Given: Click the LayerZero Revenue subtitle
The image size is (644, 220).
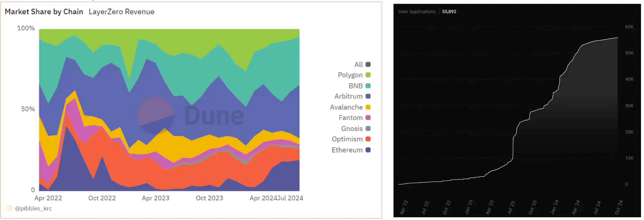Looking at the screenshot, I should tap(121, 12).
